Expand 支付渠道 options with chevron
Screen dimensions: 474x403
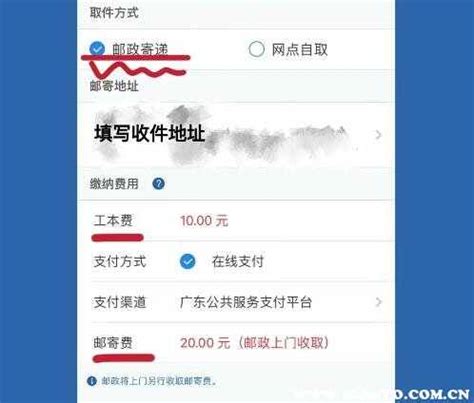(x=378, y=302)
